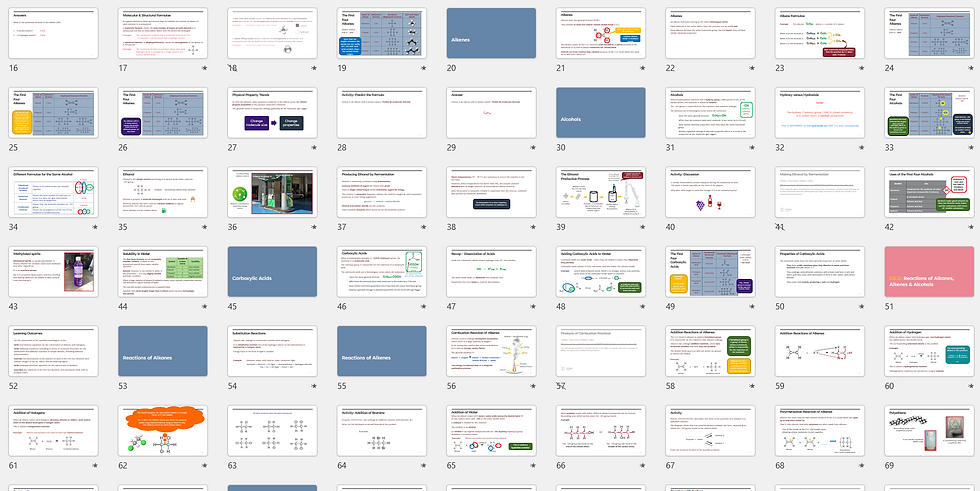Image resolution: width=980 pixels, height=491 pixels.
Task: Select Activity: Addition of Bromine slide 64
Action: pyautogui.click(x=382, y=430)
